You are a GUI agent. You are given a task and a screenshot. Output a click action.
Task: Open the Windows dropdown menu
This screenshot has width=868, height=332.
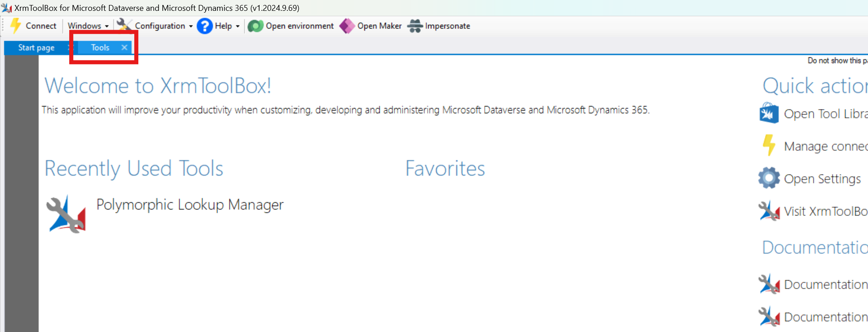(x=88, y=26)
